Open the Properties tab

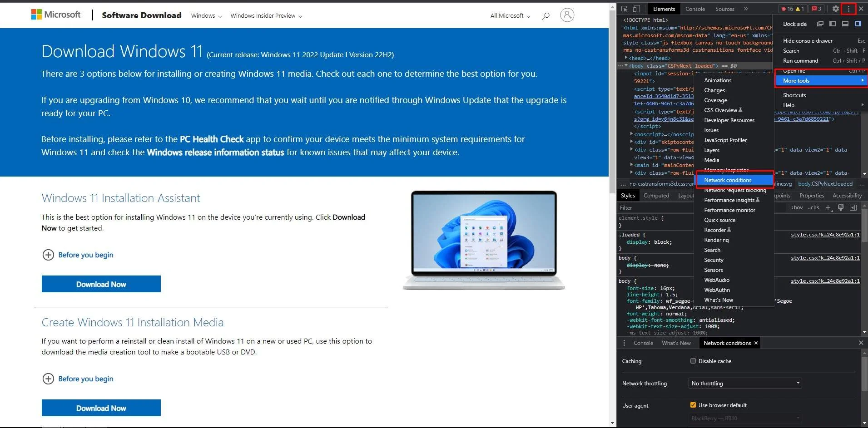click(812, 196)
